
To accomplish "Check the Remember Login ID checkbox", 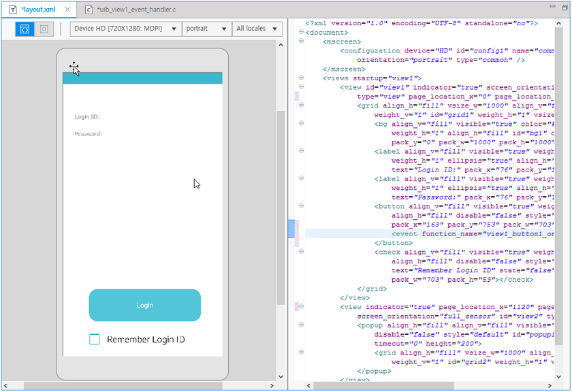I will pyautogui.click(x=95, y=340).
